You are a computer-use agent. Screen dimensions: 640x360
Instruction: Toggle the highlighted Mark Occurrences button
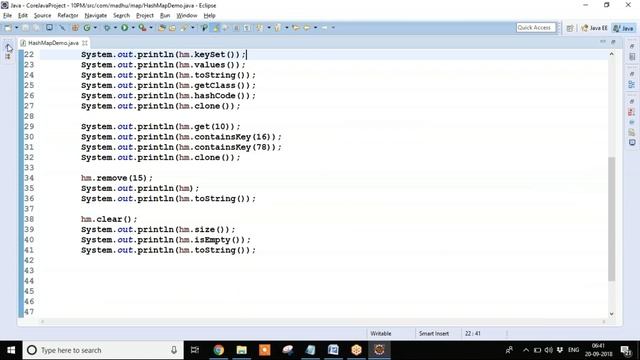click(216, 28)
